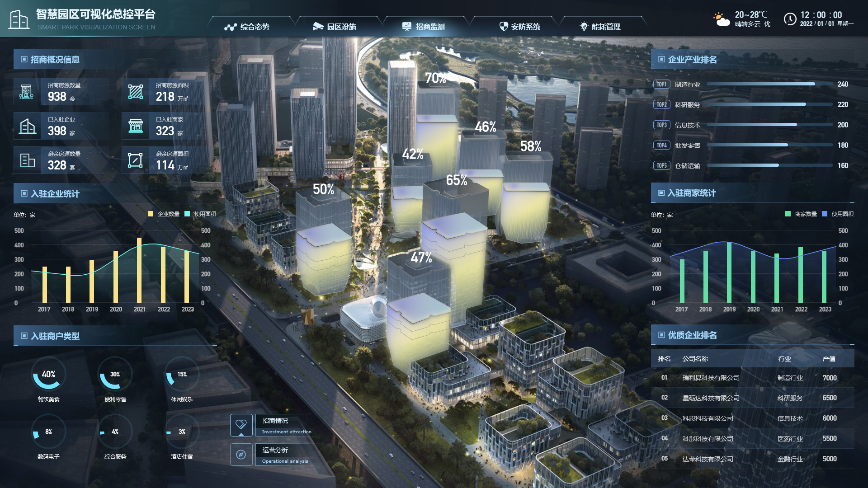Click the 仓储运输 progress bar
Image resolution: width=868 pixels, height=488 pixels.
pyautogui.click(x=769, y=165)
